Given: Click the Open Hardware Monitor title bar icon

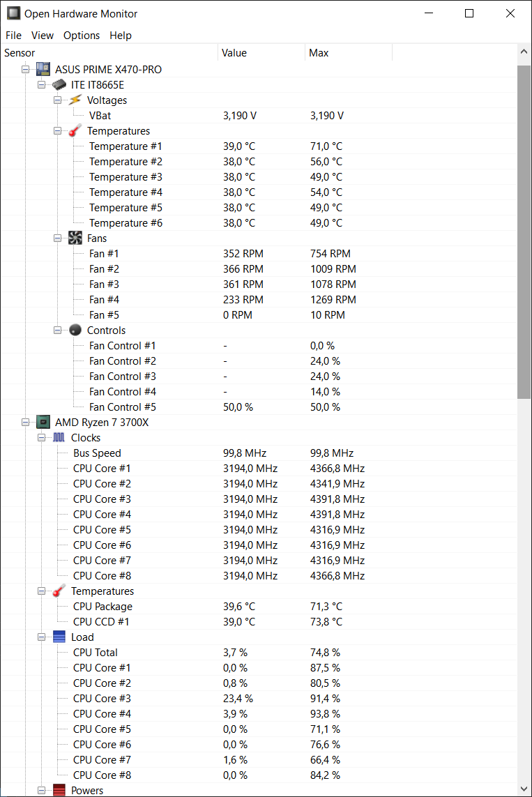Looking at the screenshot, I should coord(13,13).
